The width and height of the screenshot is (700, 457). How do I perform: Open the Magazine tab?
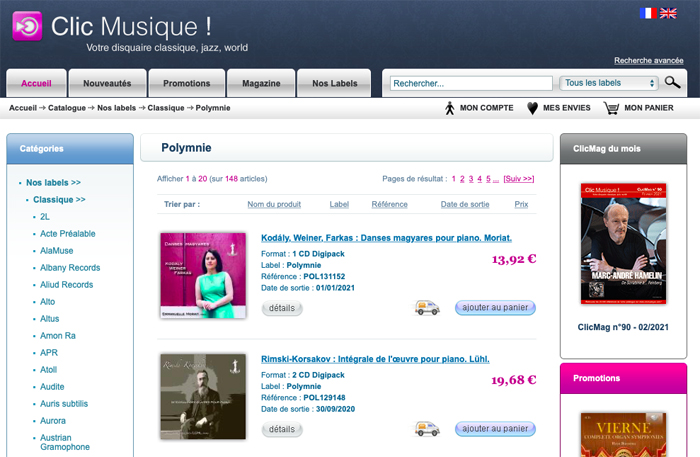coord(261,83)
